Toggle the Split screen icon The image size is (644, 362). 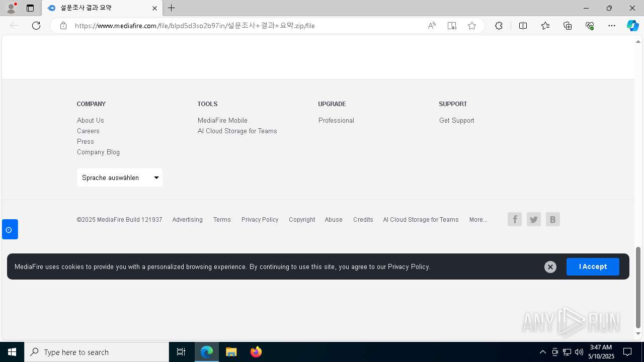pyautogui.click(x=523, y=26)
